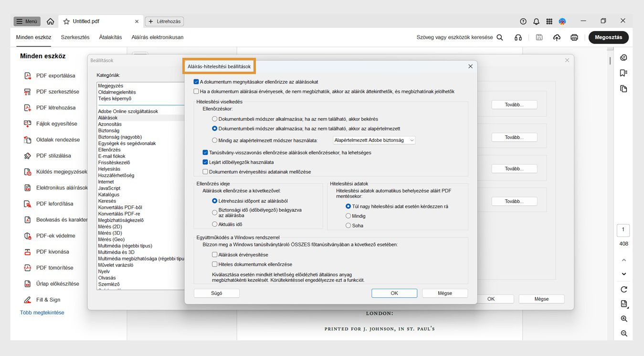Open the help question mark icon
The image size is (644, 356).
pos(523,22)
